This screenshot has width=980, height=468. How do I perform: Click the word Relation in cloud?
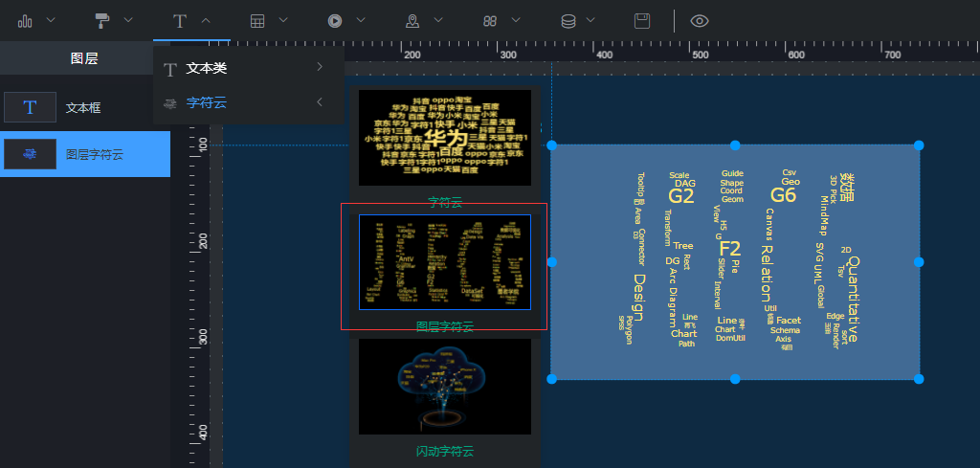click(x=767, y=274)
